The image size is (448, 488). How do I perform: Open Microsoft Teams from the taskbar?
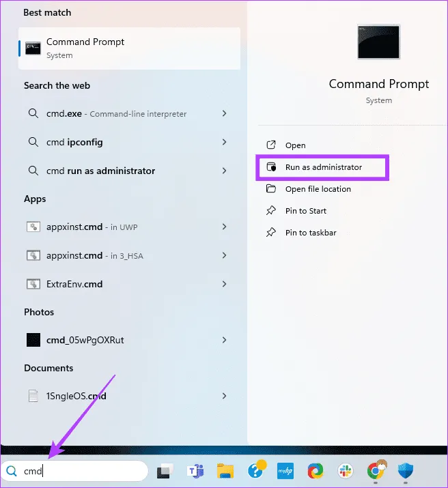tap(195, 471)
